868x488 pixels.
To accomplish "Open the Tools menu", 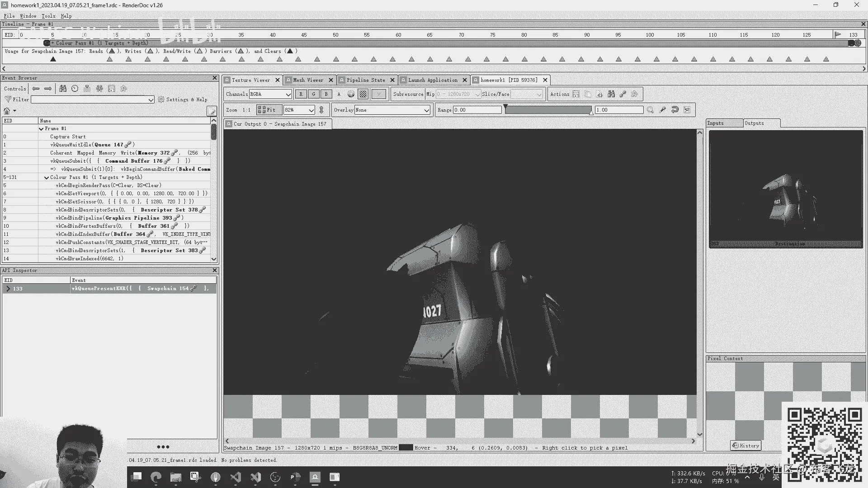I will coord(48,16).
